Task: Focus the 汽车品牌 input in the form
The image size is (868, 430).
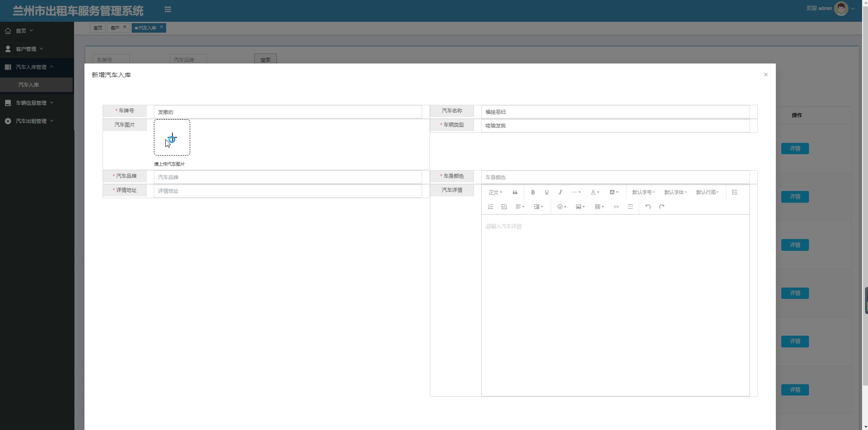Action: (x=288, y=177)
